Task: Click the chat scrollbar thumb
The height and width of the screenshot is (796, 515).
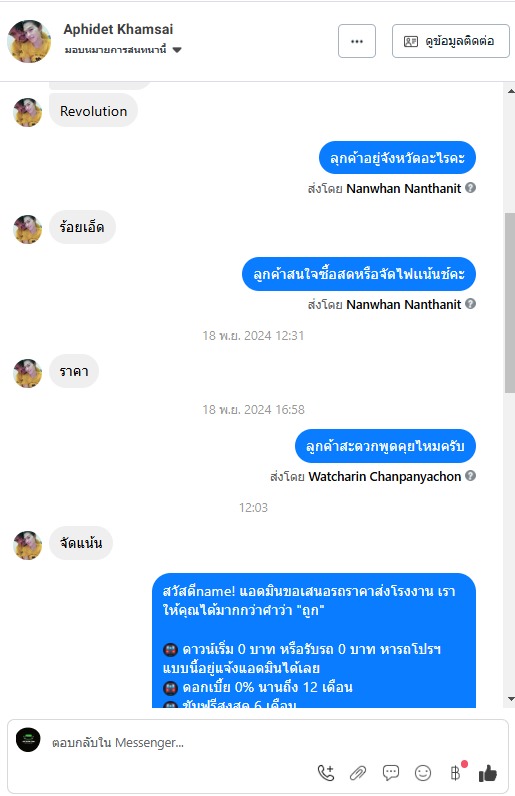Action: point(510,303)
